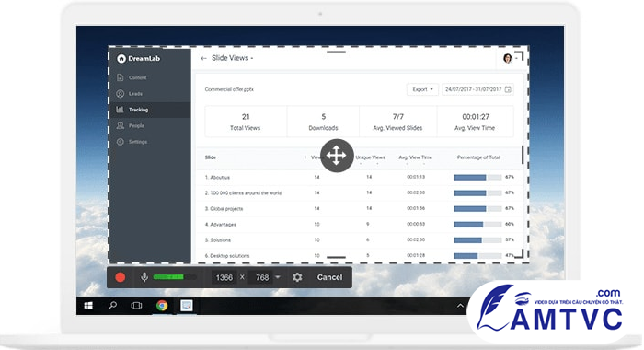Click the sidebar Settings gear icon
Screen dimensions: 644x350
pos(120,142)
